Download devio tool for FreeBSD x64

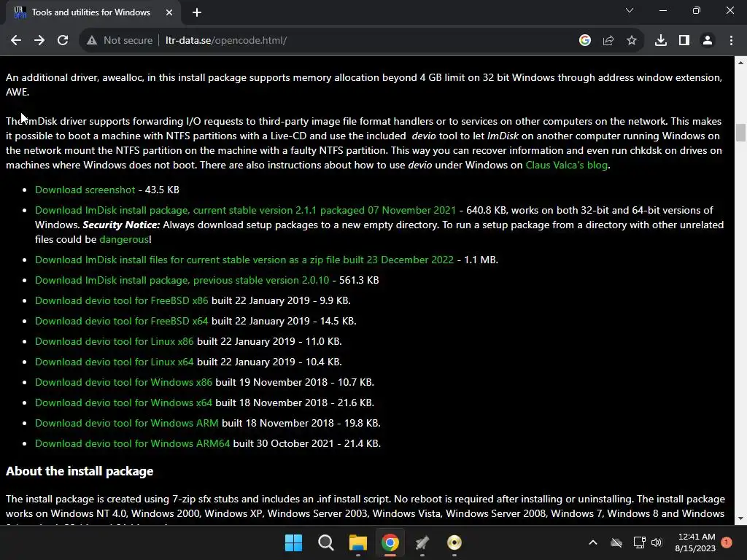tap(122, 322)
